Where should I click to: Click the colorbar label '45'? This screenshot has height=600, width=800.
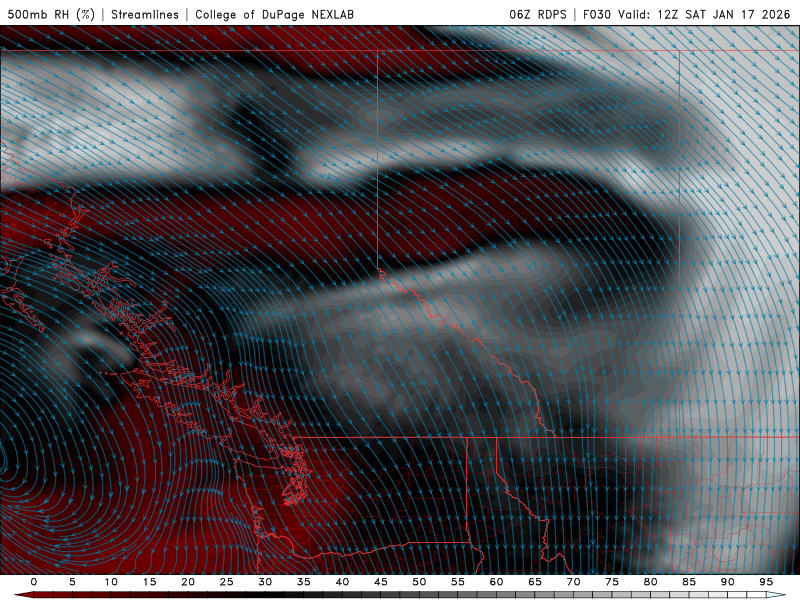[381, 582]
